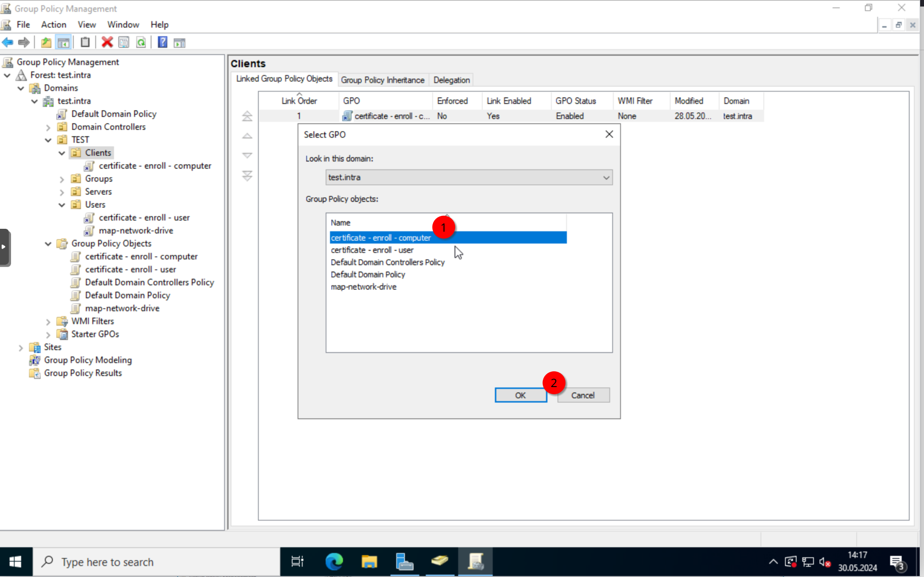
Task: Expand the Sites node
Action: [x=21, y=347]
